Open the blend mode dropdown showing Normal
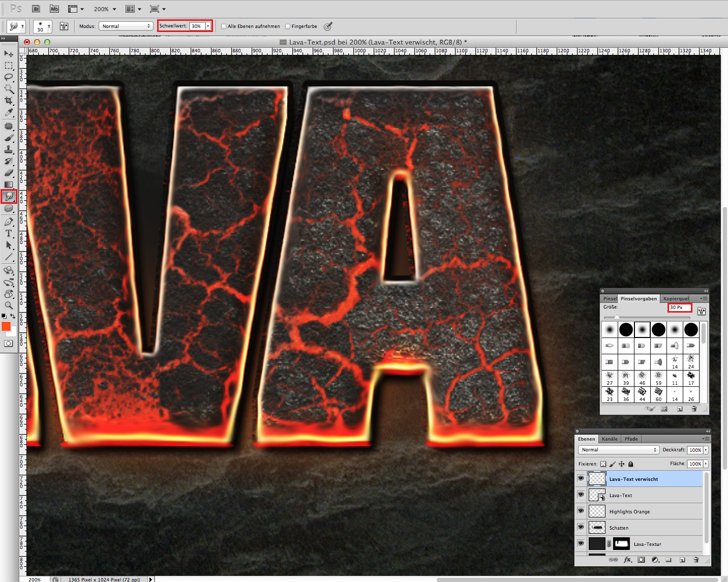 (618, 449)
